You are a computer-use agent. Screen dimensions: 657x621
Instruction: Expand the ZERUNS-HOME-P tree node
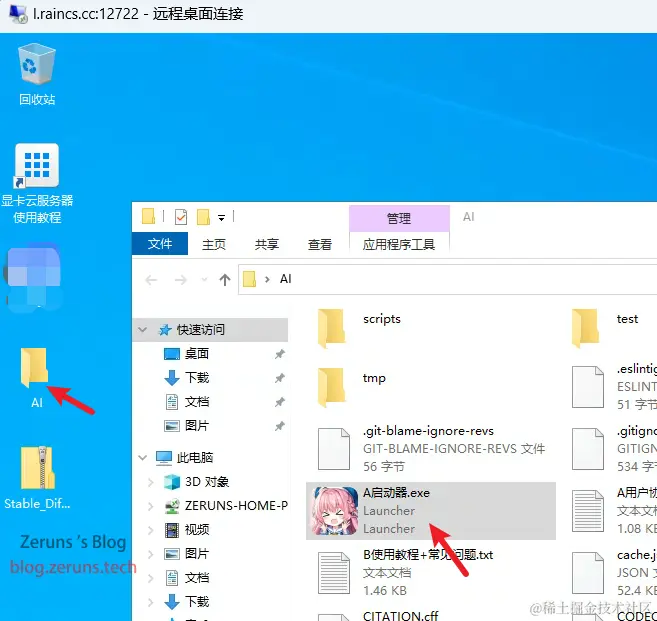tap(151, 506)
